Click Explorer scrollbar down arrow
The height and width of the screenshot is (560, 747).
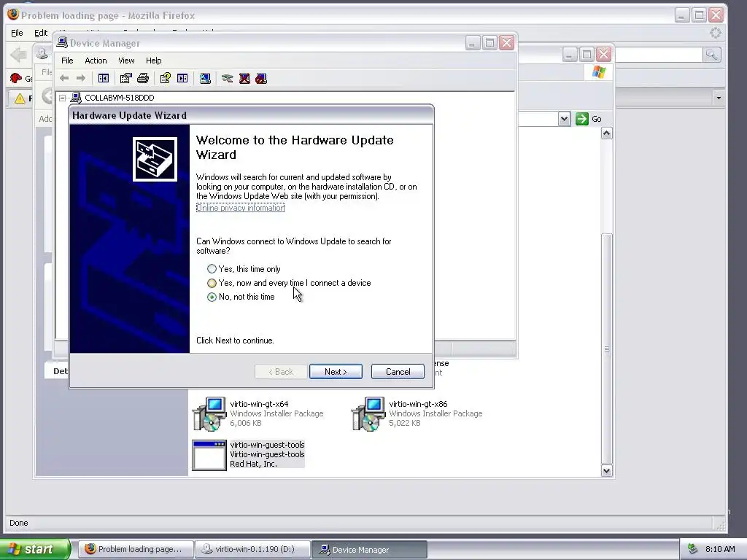[x=606, y=470]
